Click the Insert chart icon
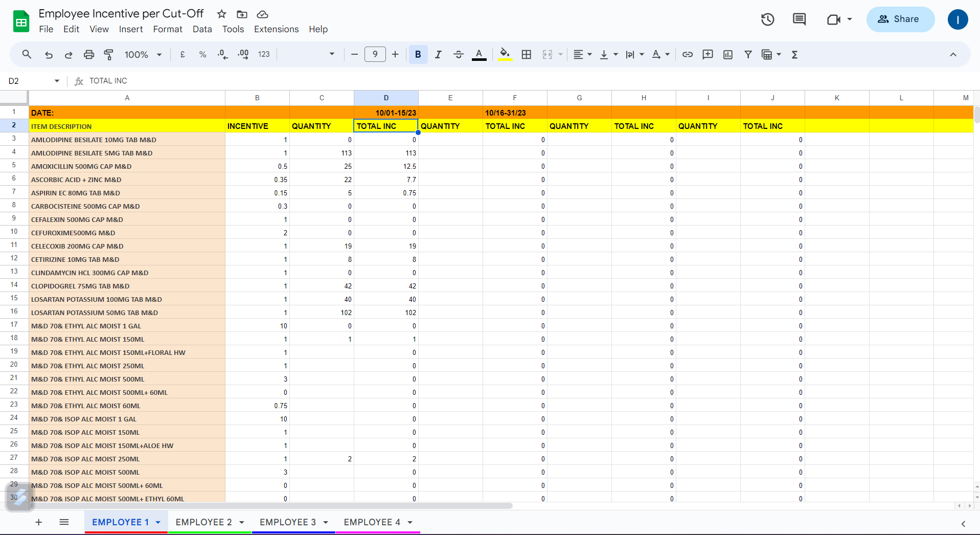The height and width of the screenshot is (535, 980). (x=728, y=54)
